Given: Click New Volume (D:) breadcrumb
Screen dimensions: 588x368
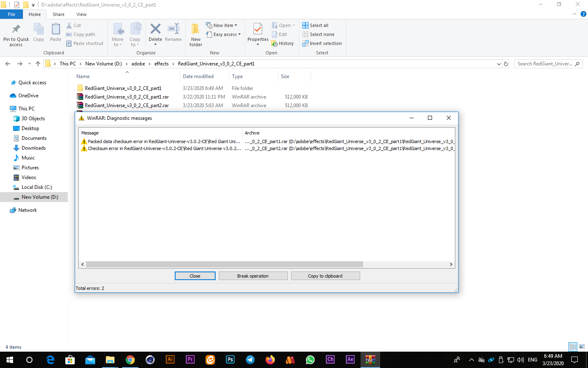Looking at the screenshot, I should 103,64.
